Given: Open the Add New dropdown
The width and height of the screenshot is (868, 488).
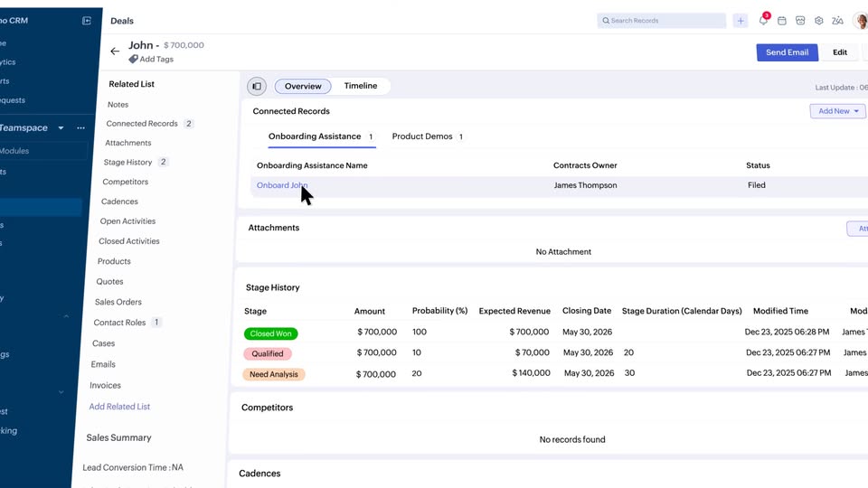Looking at the screenshot, I should coord(837,111).
